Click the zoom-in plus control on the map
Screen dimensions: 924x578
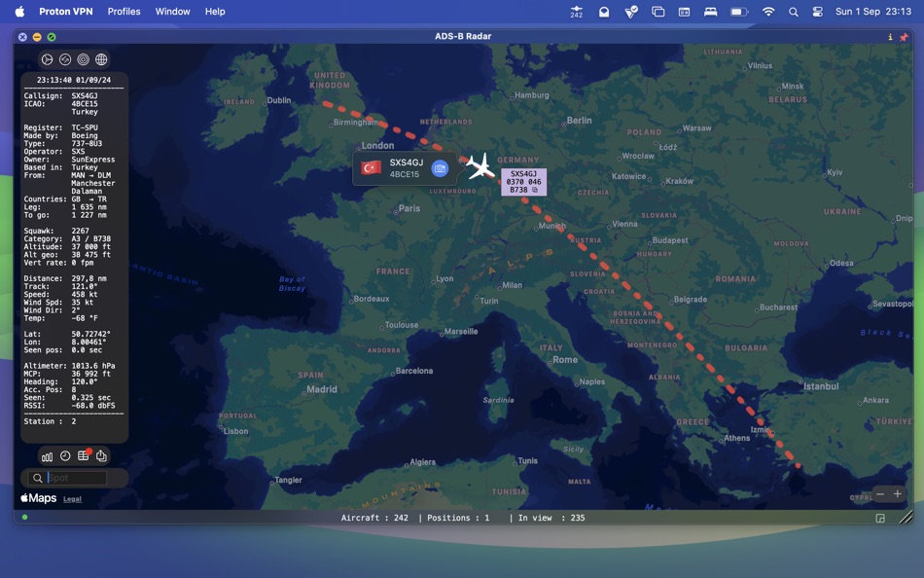click(x=896, y=493)
